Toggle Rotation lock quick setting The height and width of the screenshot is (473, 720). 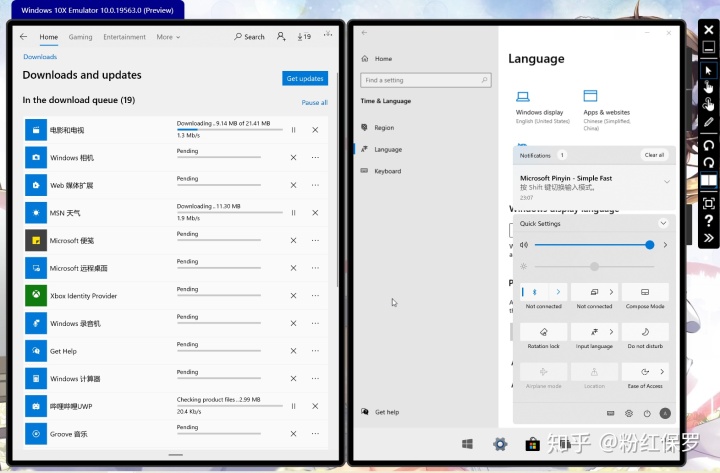pos(543,332)
